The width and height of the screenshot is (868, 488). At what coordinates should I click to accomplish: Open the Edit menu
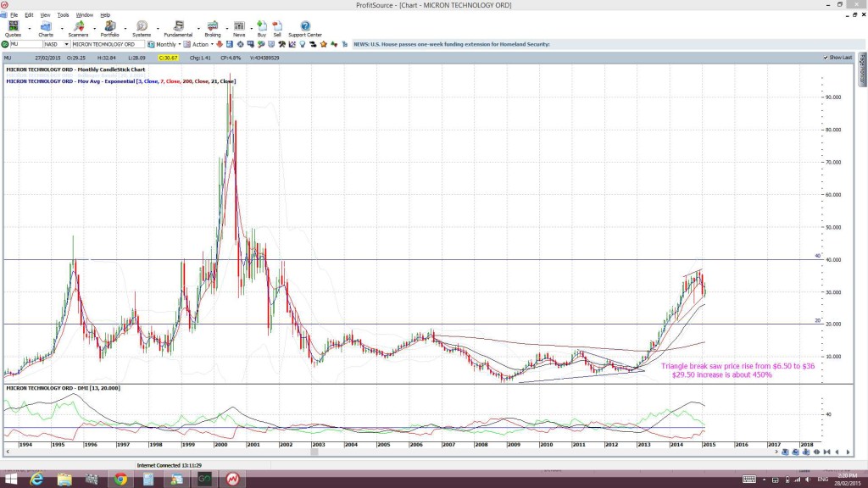tap(29, 15)
